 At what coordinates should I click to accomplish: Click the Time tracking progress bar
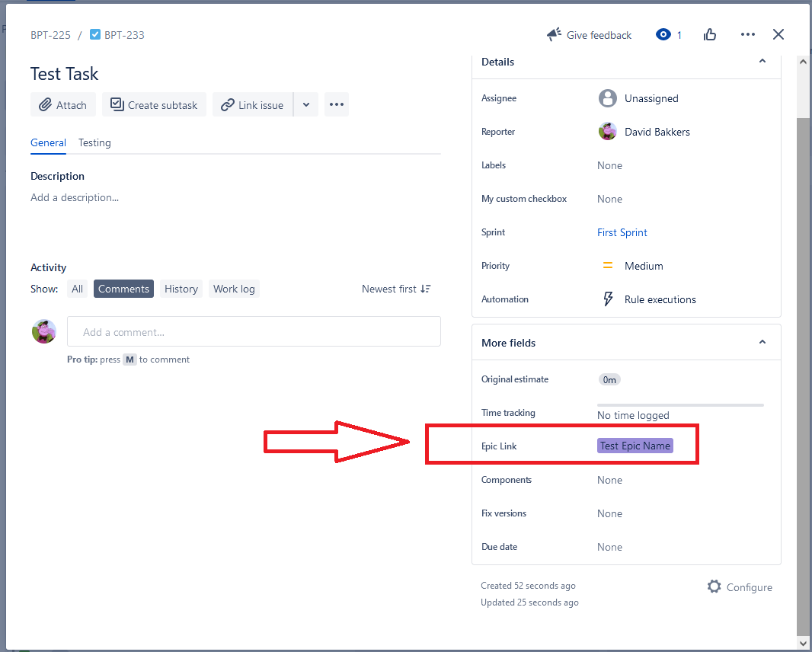(680, 405)
